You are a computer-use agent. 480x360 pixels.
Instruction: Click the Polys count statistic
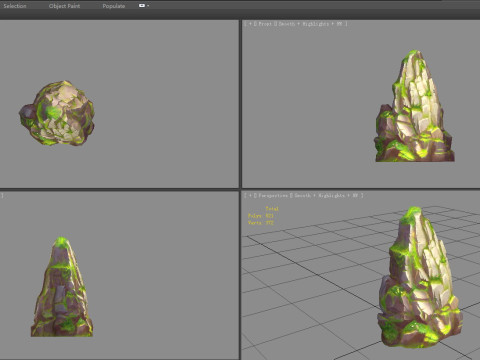(261, 216)
